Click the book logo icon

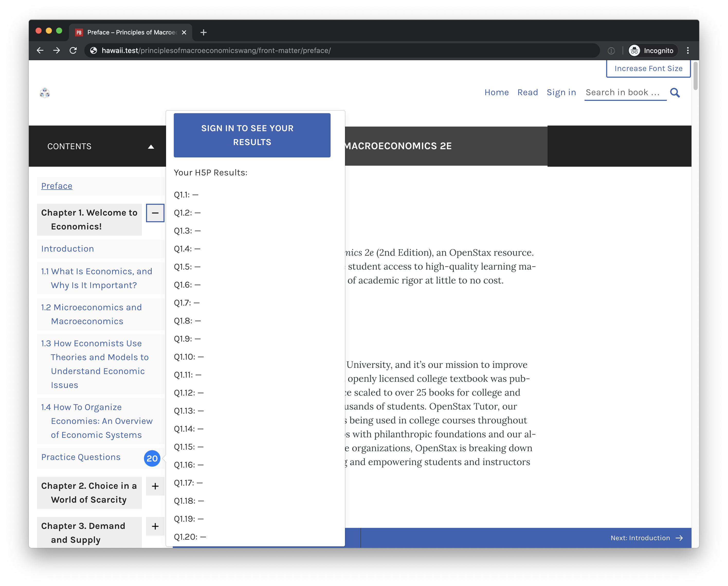point(45,93)
